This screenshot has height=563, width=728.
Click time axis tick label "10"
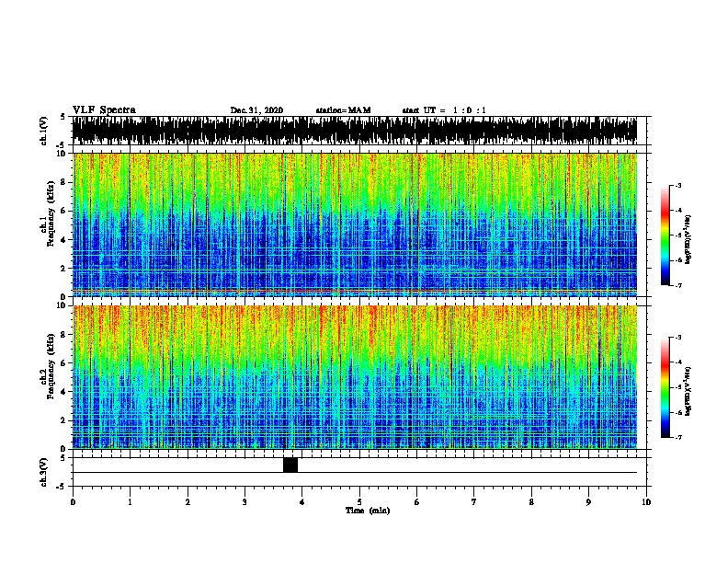pos(646,502)
